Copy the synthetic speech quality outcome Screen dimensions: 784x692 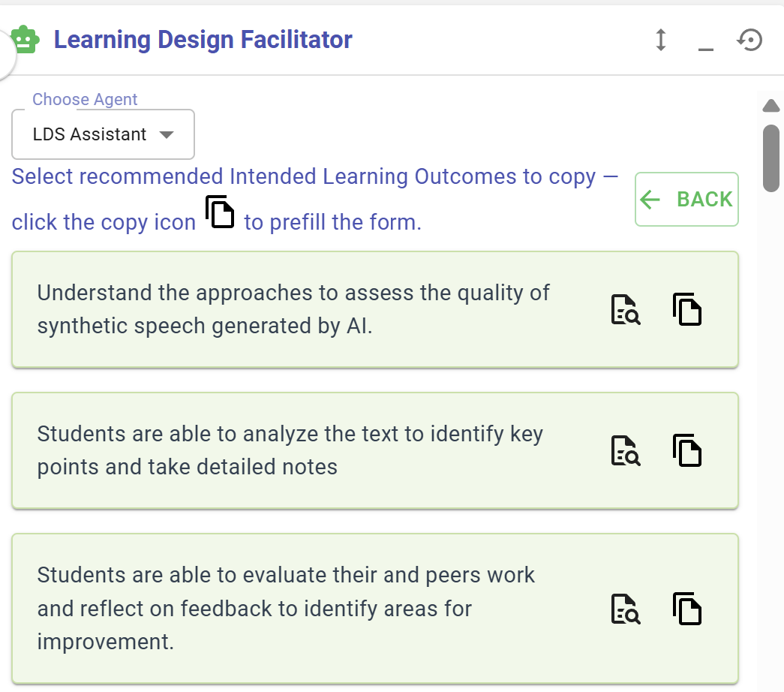tap(687, 309)
